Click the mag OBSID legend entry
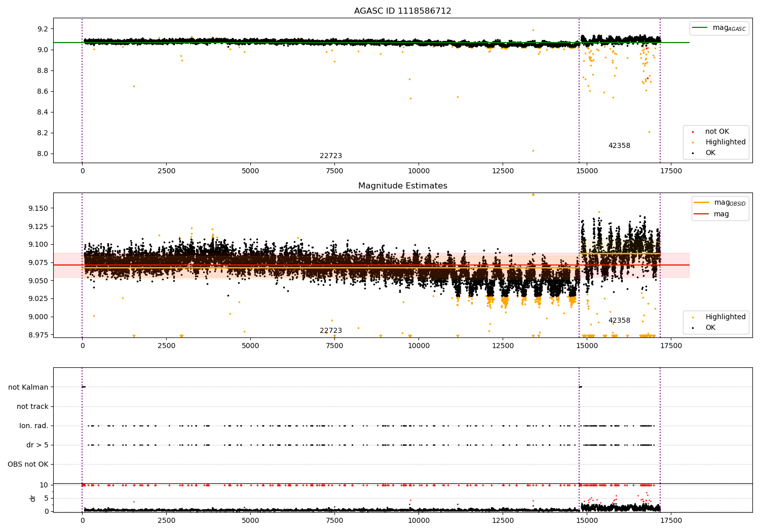Viewport: 760px width, 532px height. (x=719, y=203)
